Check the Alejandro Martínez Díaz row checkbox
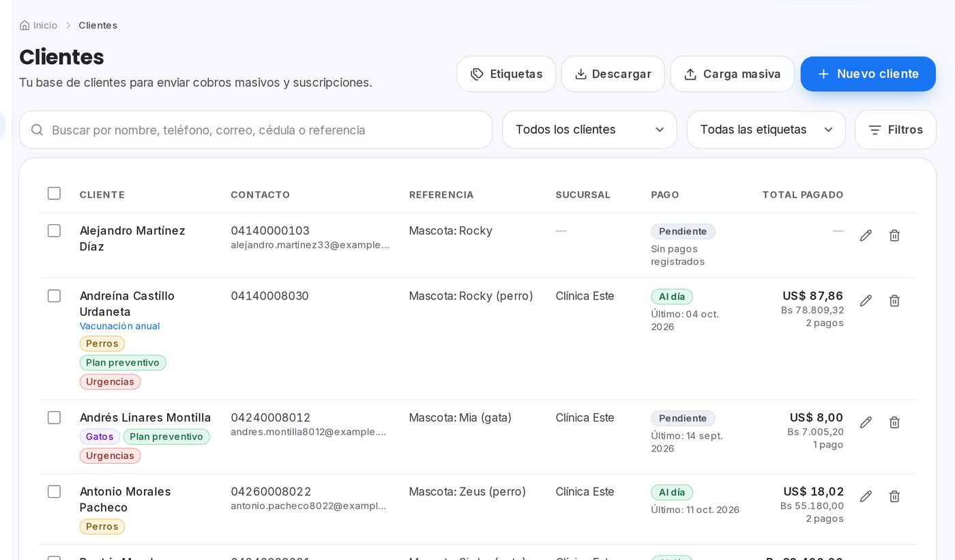 click(x=54, y=231)
